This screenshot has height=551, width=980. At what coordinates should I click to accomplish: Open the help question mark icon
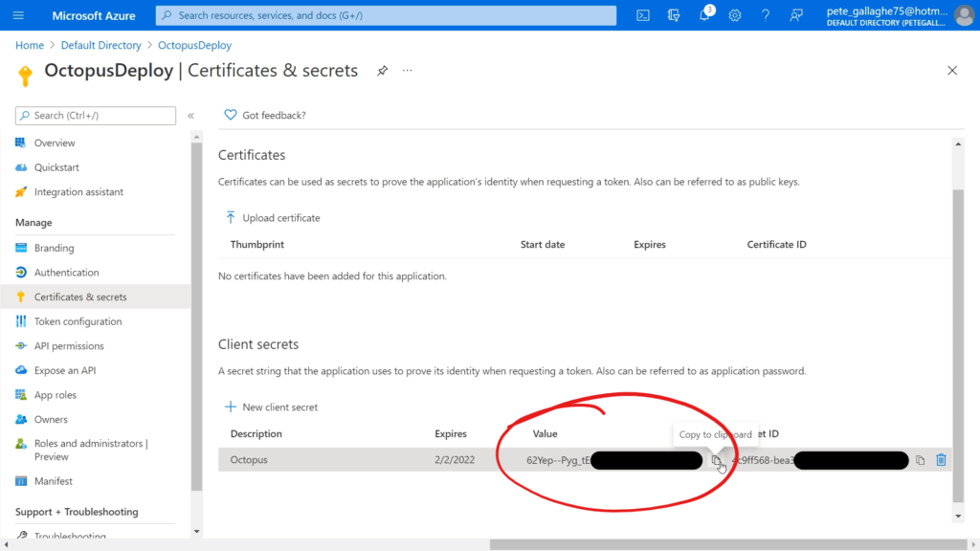point(765,15)
